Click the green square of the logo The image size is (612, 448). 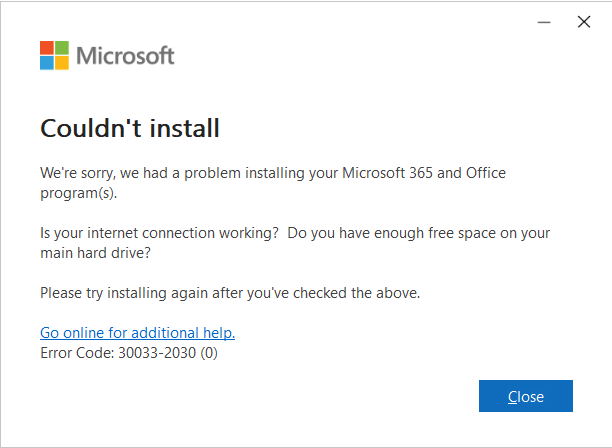[x=62, y=48]
